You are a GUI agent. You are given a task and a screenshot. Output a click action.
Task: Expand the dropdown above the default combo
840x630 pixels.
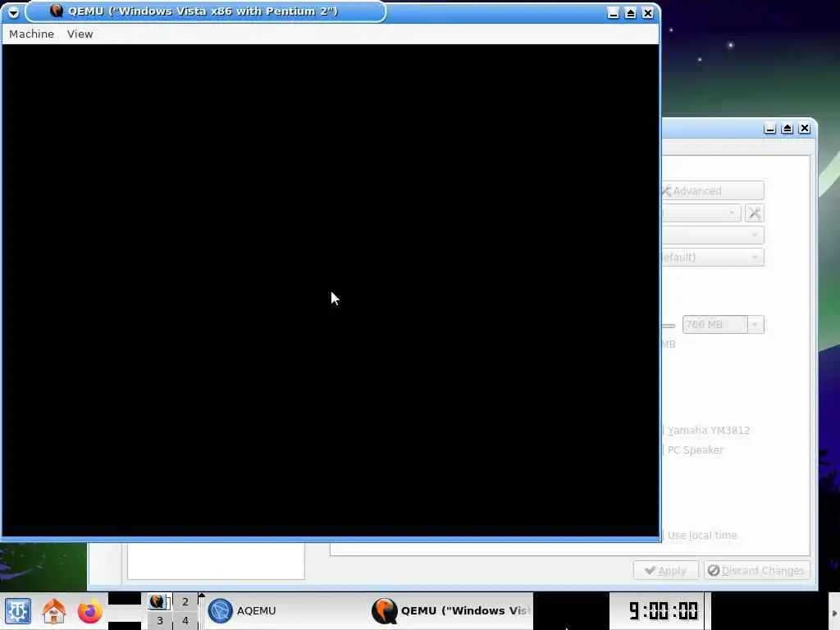click(713, 235)
